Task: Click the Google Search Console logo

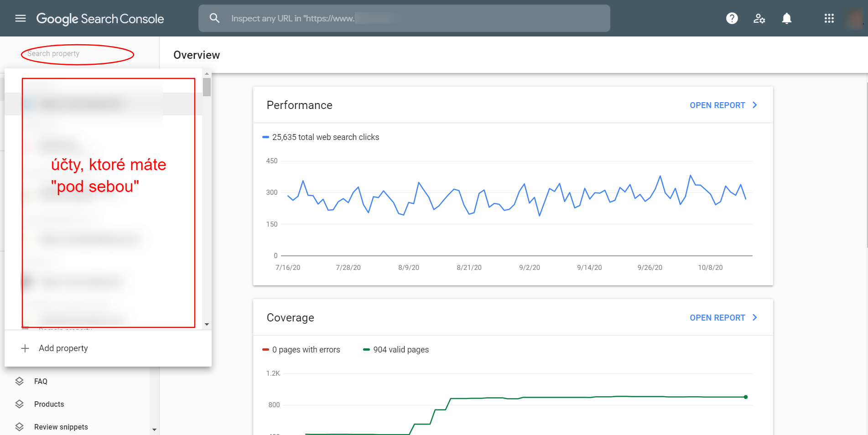Action: [100, 19]
